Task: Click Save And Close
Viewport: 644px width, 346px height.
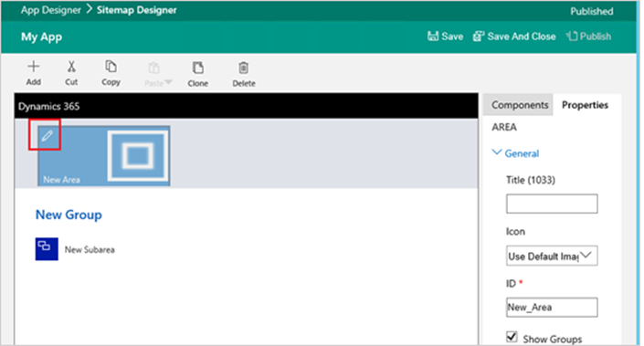Action: (514, 37)
